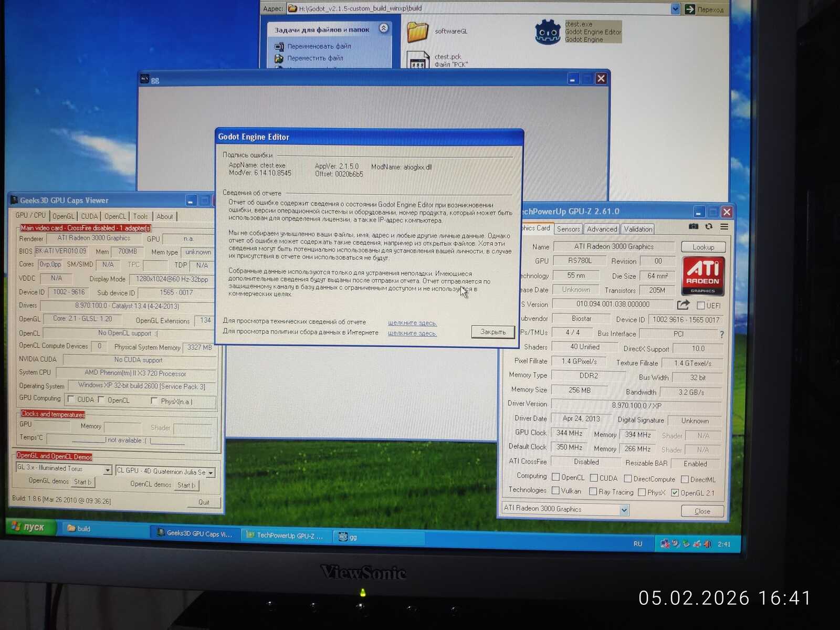Select the ctest.pck file icon
Screen dimensions: 840x630
tap(418, 61)
